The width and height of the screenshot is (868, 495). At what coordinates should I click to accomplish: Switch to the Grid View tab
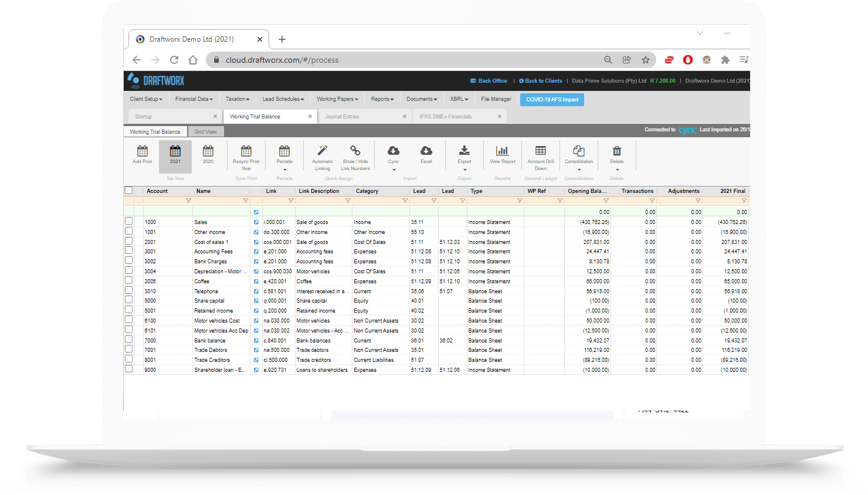coord(205,132)
